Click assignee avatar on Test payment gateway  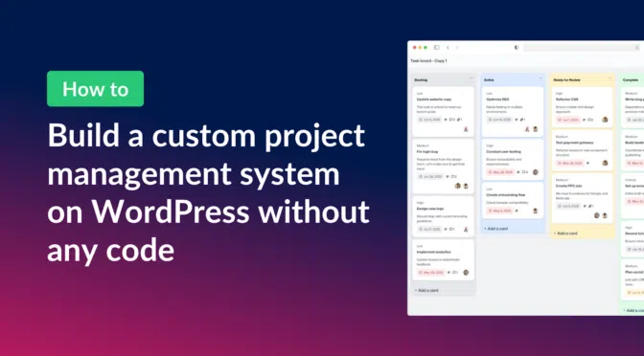click(x=605, y=163)
